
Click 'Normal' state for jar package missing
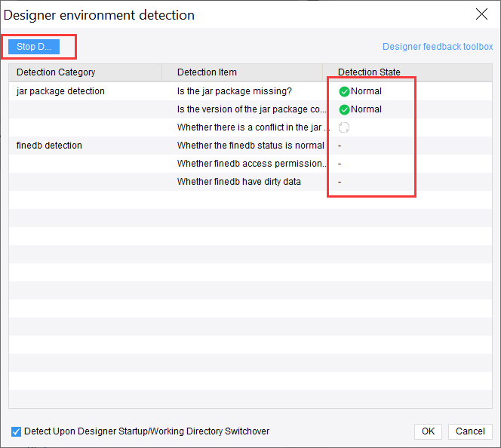coord(366,91)
